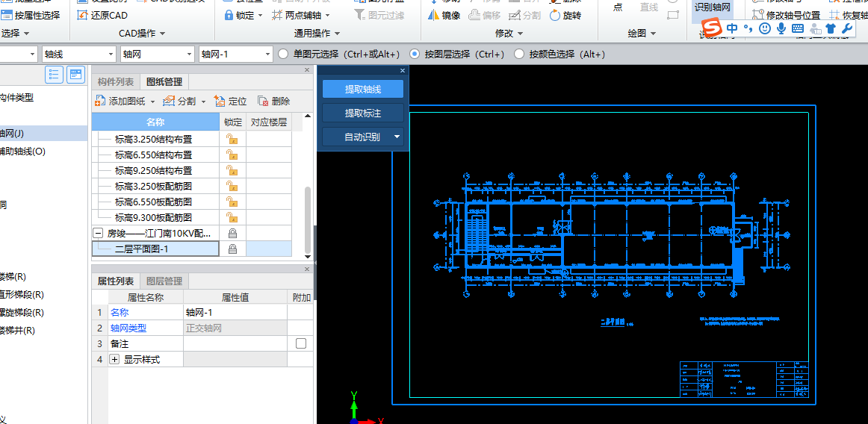Click the 提取轴线 button

(x=363, y=89)
